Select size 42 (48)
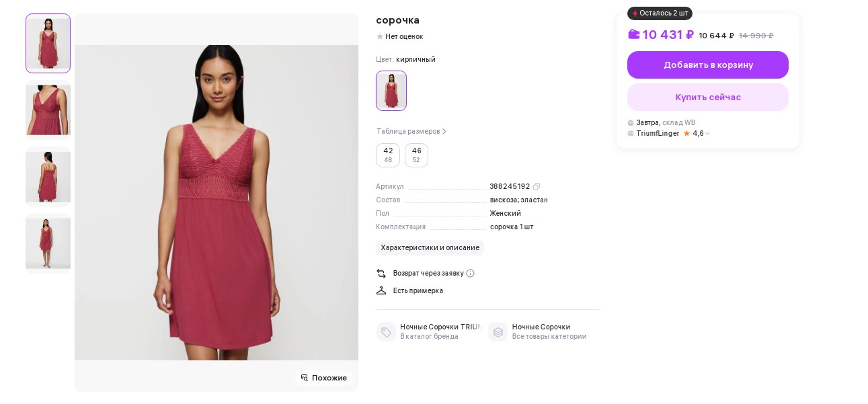 click(x=388, y=155)
